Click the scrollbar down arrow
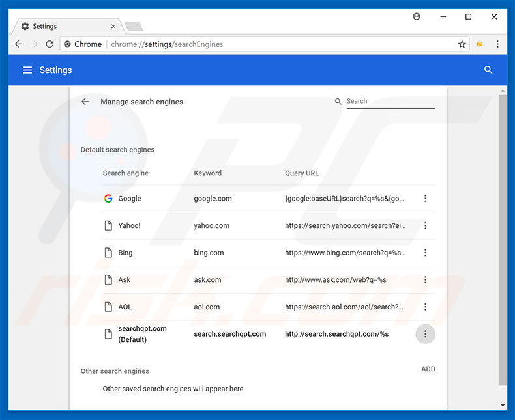 click(503, 405)
